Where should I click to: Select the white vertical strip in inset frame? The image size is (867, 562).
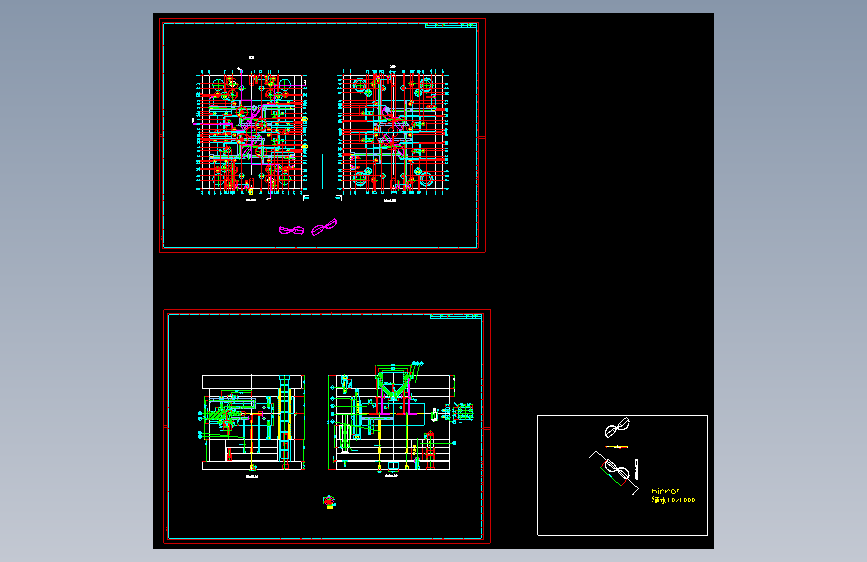pyautogui.click(x=636, y=469)
